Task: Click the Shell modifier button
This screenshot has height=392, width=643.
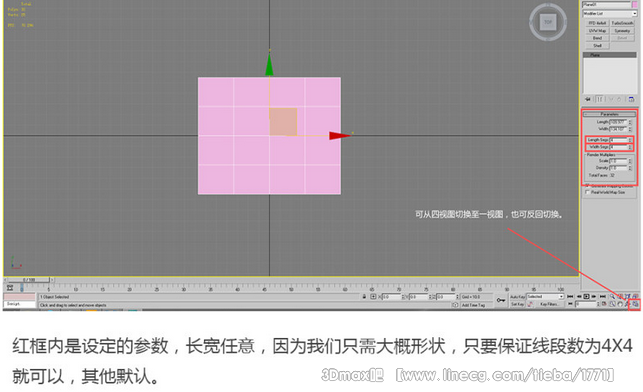Action: [597, 46]
